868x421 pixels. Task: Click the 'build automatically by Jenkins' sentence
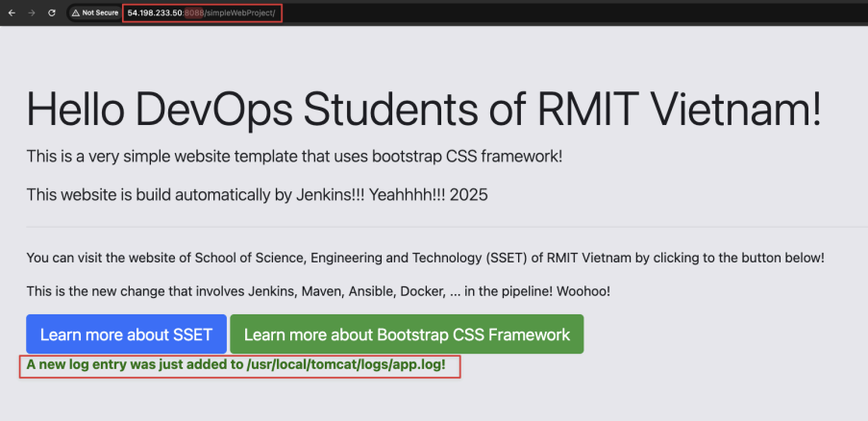point(257,195)
